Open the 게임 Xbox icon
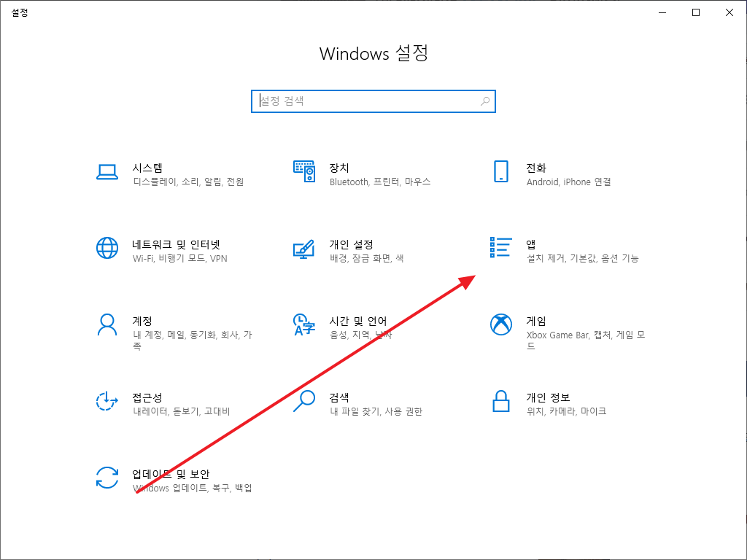The image size is (747, 560). pyautogui.click(x=500, y=324)
